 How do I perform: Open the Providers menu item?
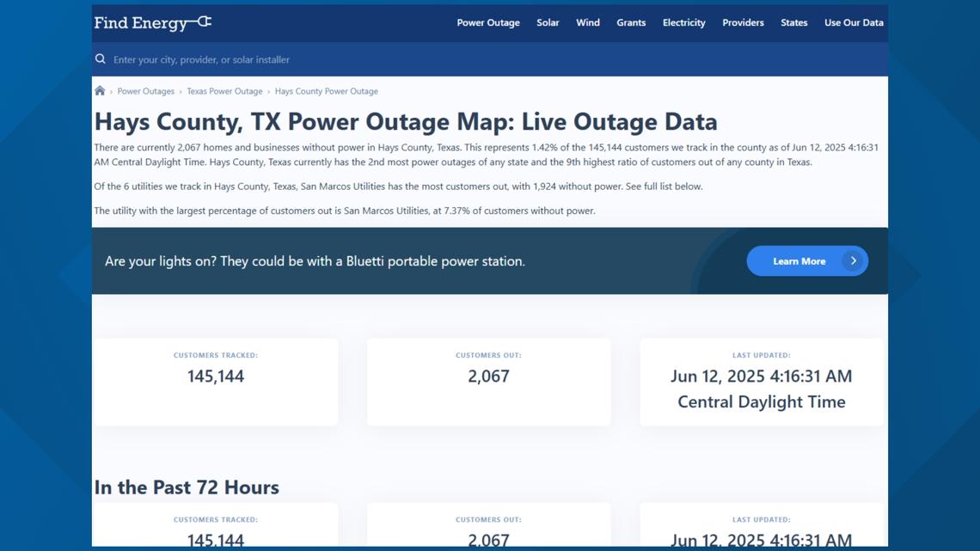(743, 22)
